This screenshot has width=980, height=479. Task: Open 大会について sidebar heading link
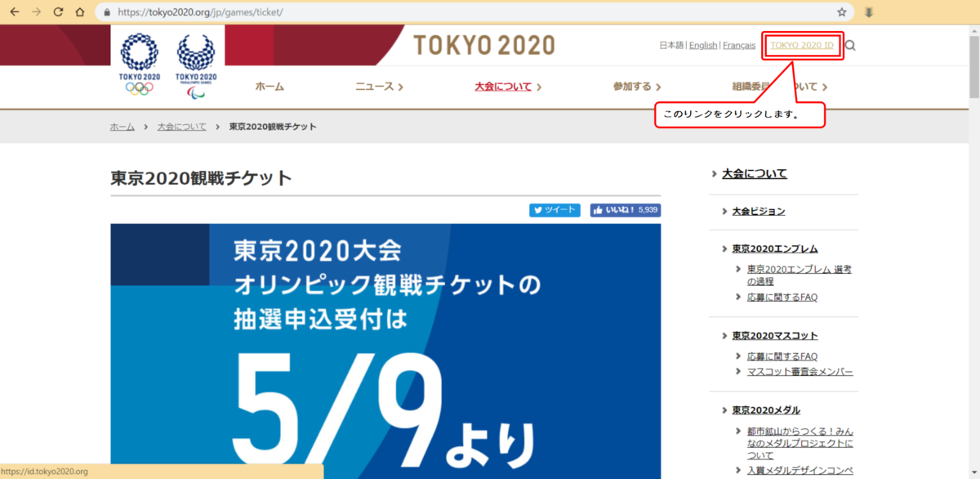click(x=755, y=173)
